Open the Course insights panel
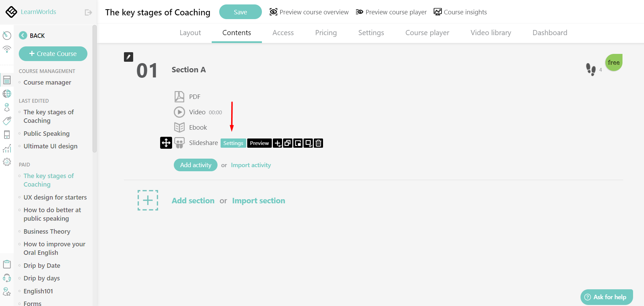Screen dimensions: 644x306 pos(460,12)
